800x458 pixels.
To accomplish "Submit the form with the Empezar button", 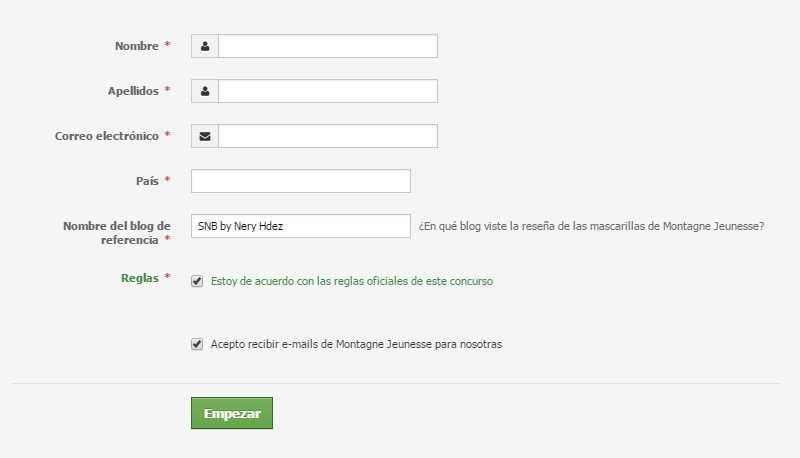I will (x=232, y=413).
